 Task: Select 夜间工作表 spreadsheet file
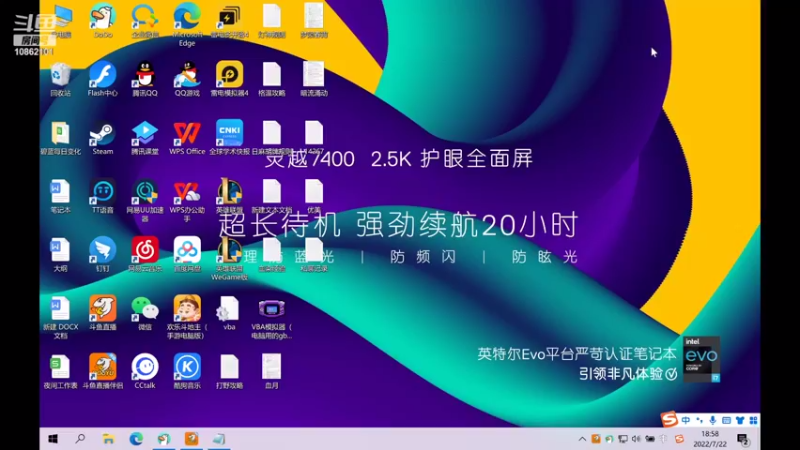click(x=60, y=371)
